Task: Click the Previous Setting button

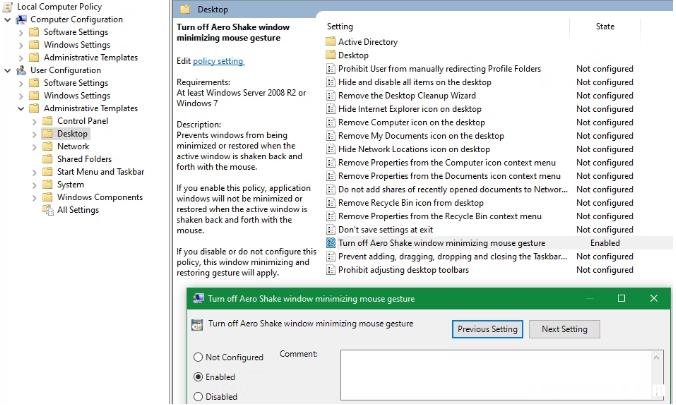Action: [x=487, y=329]
